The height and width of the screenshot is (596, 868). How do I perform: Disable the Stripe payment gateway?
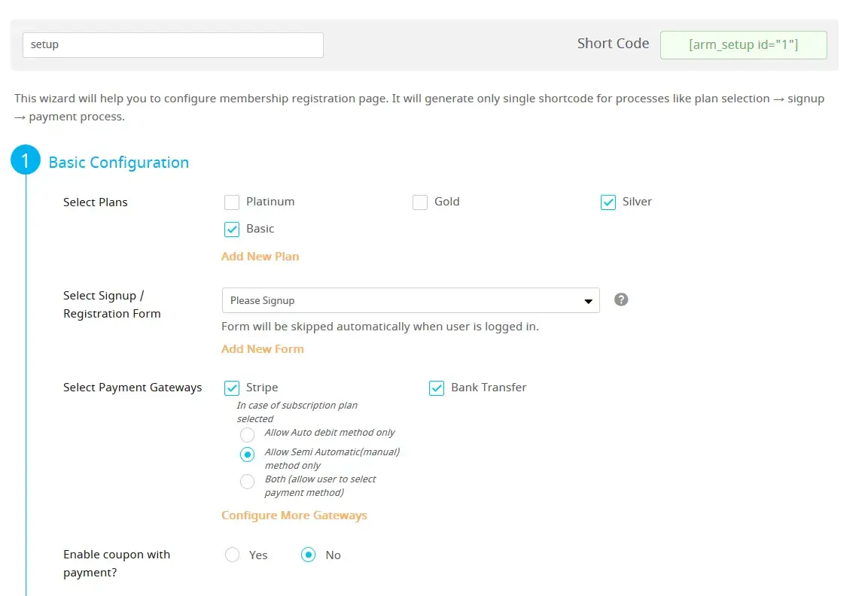click(x=232, y=388)
